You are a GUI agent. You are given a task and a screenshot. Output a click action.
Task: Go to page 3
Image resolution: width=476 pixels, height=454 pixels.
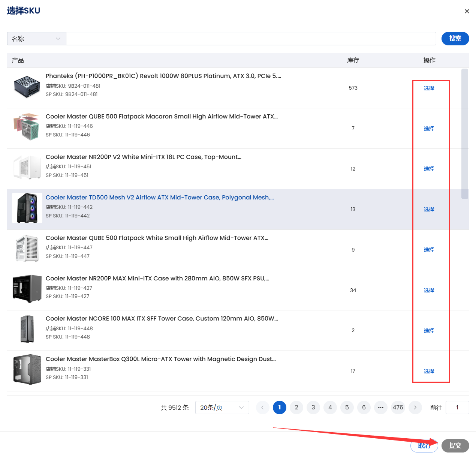[x=313, y=408]
